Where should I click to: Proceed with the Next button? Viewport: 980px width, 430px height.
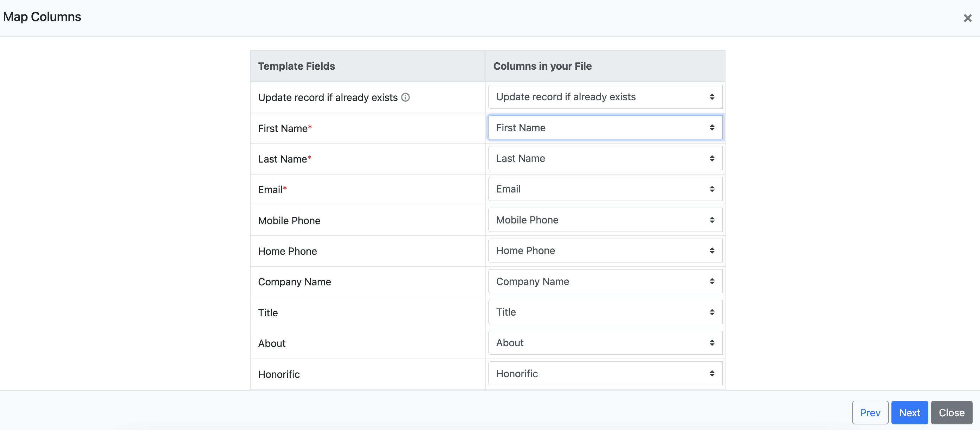pos(909,412)
